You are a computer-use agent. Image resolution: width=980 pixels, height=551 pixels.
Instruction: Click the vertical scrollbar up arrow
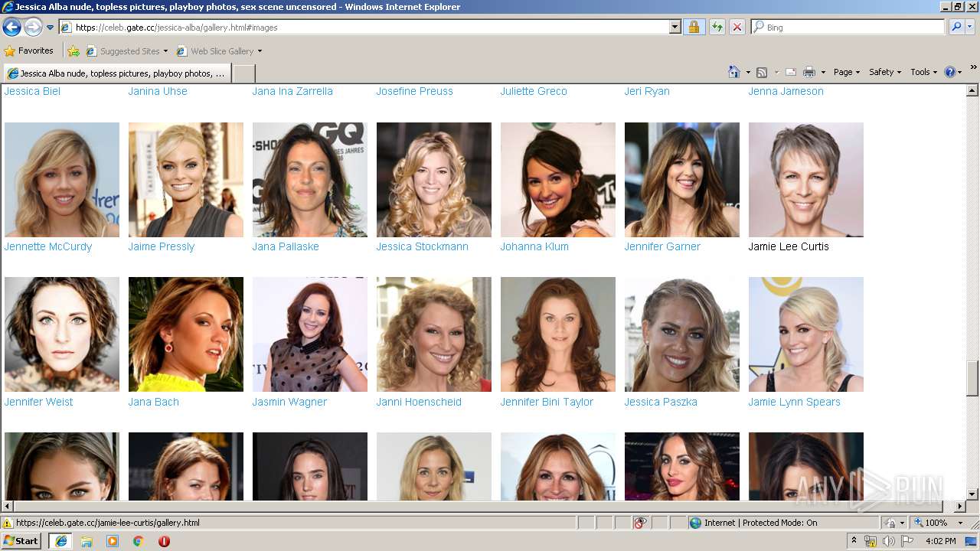point(972,90)
